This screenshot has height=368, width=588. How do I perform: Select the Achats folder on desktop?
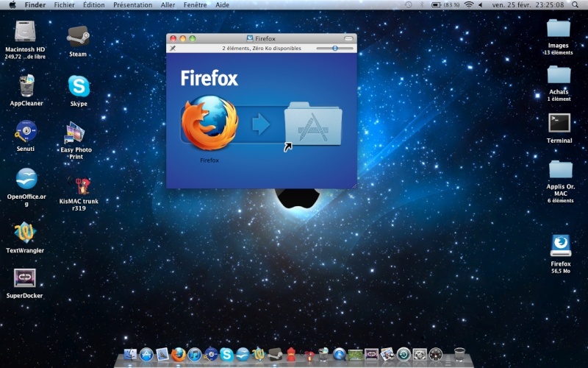tap(559, 75)
